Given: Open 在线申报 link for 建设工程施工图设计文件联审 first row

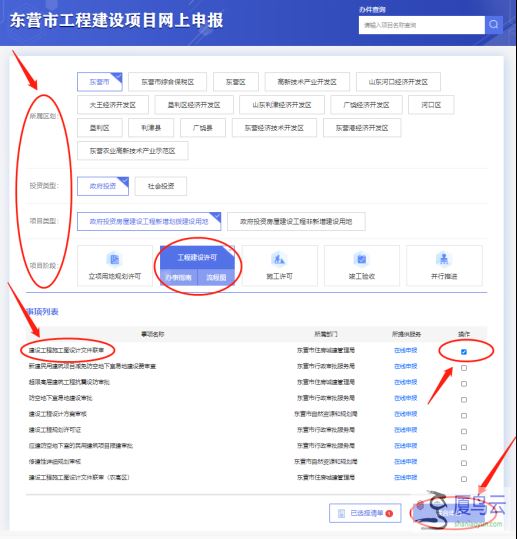Looking at the screenshot, I should pos(406,350).
